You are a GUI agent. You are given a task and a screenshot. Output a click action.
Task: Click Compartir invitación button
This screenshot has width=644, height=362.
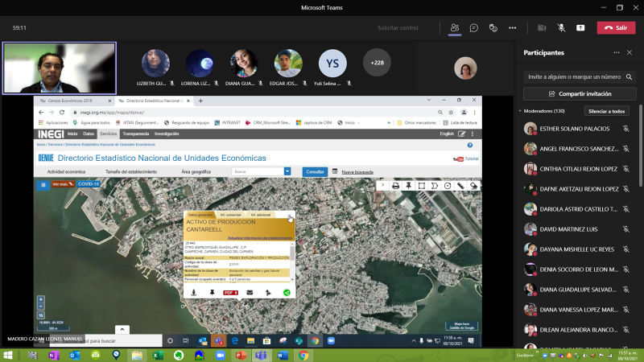coord(580,94)
